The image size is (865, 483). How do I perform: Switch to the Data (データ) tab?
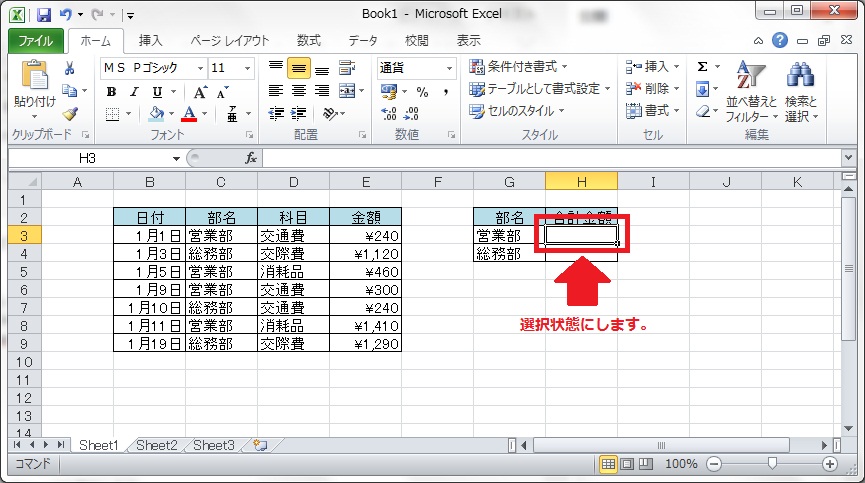(x=362, y=40)
